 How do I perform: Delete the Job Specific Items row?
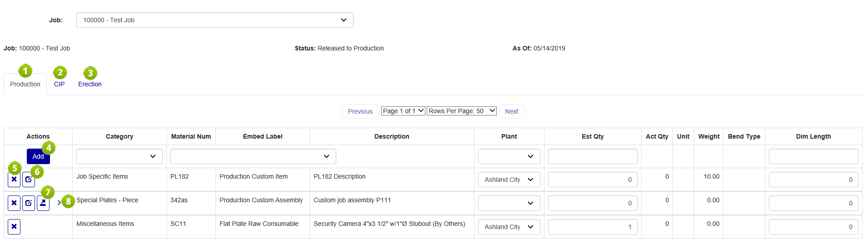click(x=14, y=180)
